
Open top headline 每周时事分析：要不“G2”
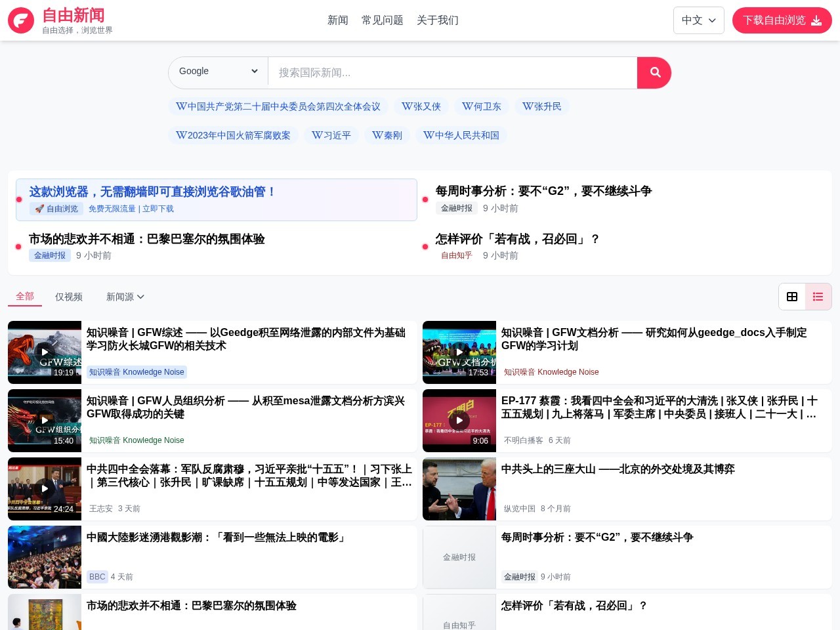(543, 191)
